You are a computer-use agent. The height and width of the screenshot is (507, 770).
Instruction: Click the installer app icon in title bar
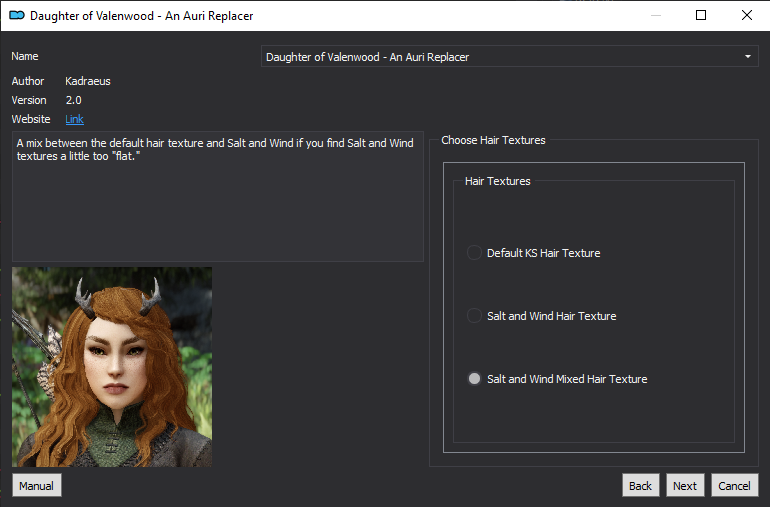(17, 15)
